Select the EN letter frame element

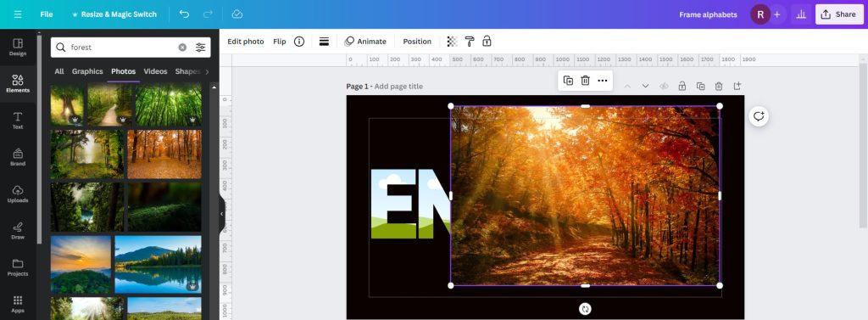(410, 204)
